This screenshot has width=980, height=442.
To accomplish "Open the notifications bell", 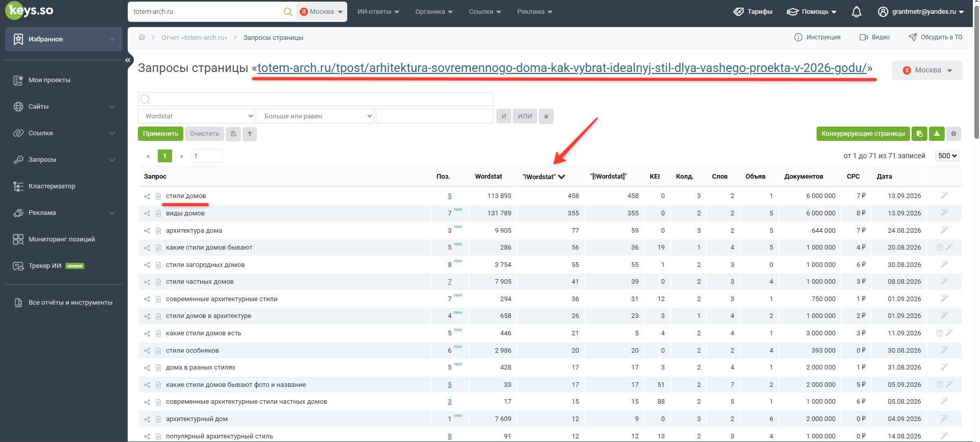I will tap(856, 12).
